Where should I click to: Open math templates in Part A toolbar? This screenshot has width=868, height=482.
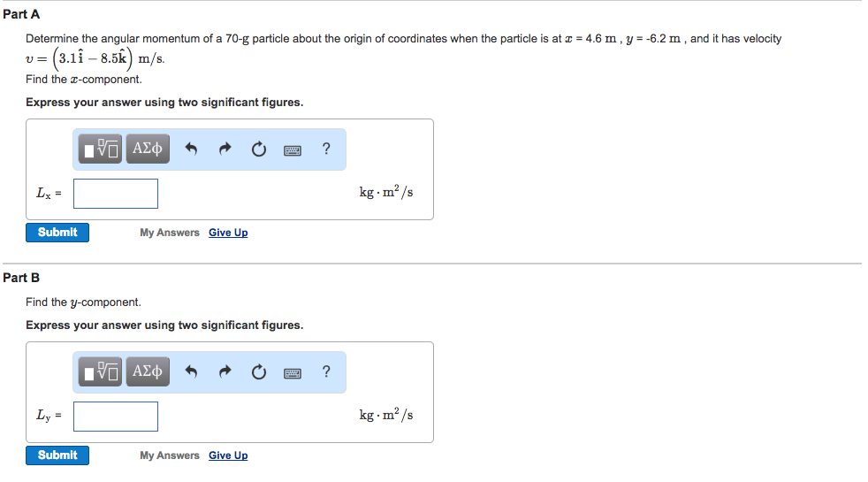click(x=102, y=149)
